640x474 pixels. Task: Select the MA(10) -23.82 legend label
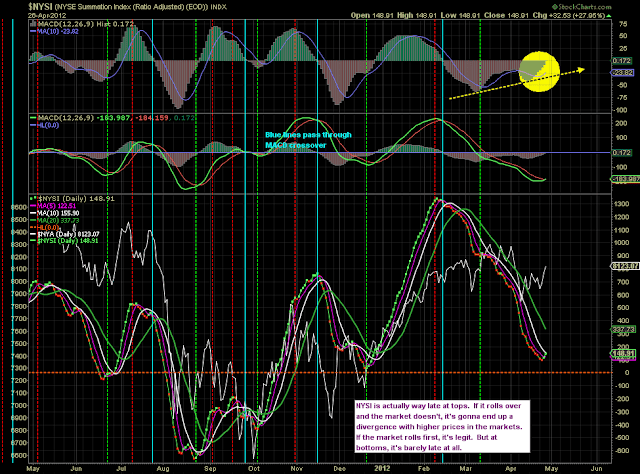tap(54, 31)
